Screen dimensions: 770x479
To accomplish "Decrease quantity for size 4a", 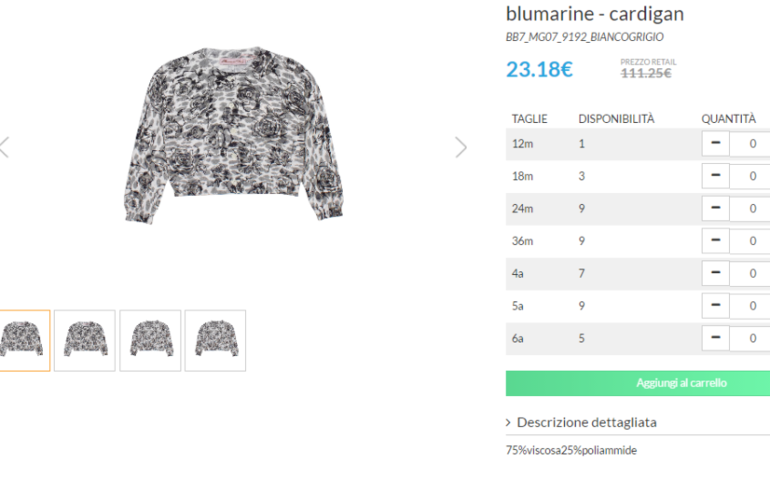I will click(715, 273).
